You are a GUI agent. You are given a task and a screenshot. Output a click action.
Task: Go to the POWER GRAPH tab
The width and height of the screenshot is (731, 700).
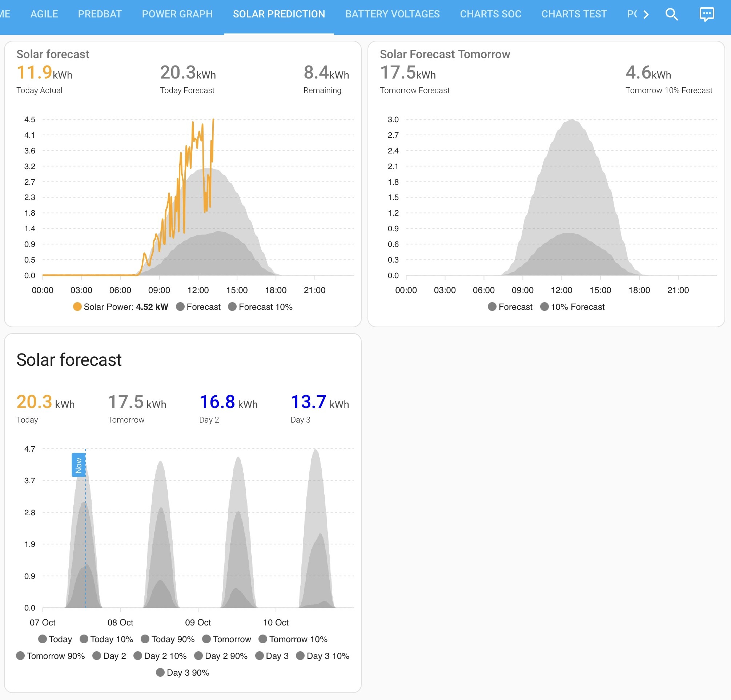point(177,14)
